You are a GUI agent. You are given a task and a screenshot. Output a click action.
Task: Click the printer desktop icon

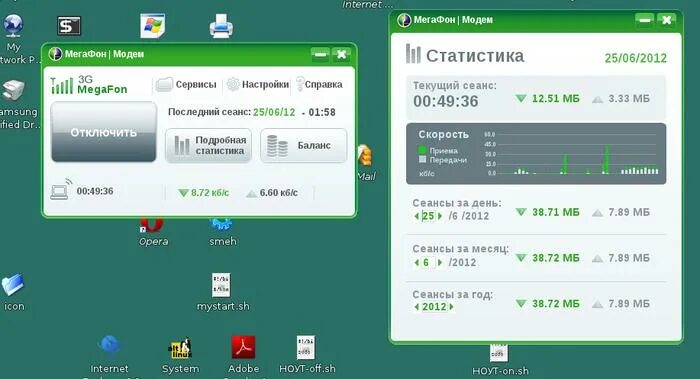coord(221,25)
